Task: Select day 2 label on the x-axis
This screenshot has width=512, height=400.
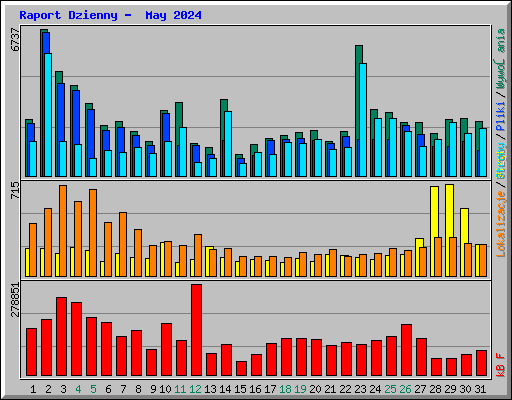Action: click(x=48, y=389)
